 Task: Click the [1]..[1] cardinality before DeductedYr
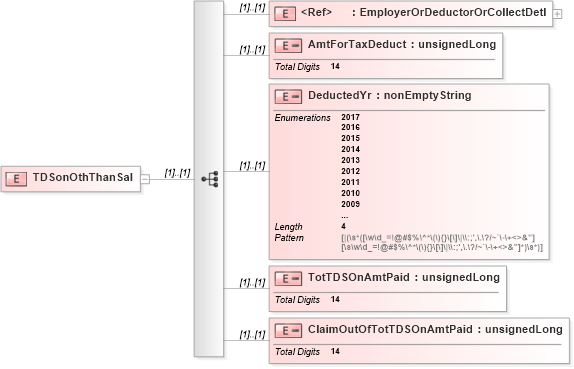point(253,165)
